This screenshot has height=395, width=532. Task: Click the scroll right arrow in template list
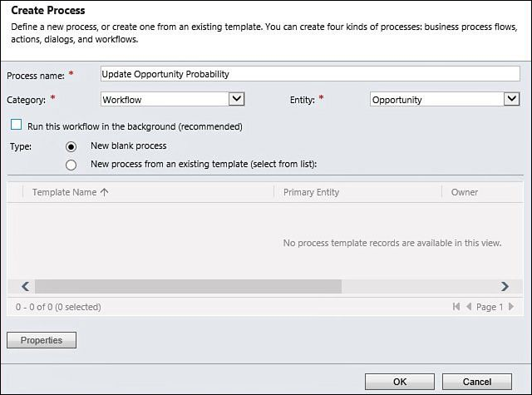pos(505,286)
